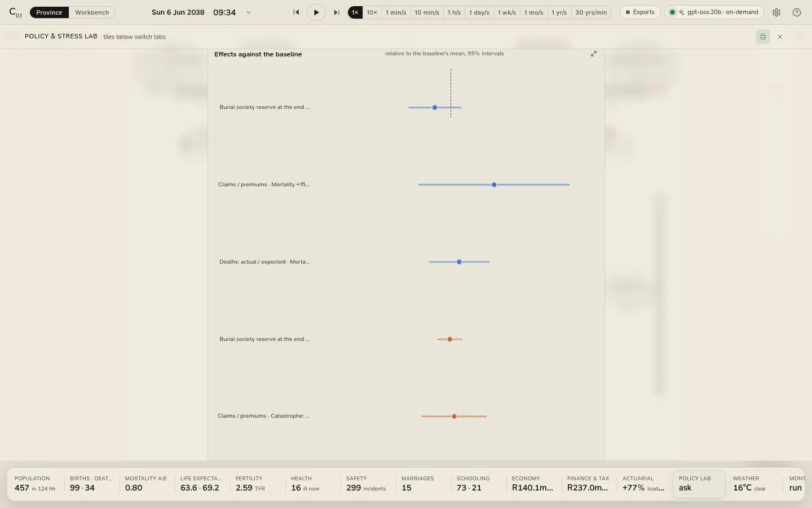Screen dimensions: 812x508
Task: Open the Economy tile
Action: coord(533,484)
